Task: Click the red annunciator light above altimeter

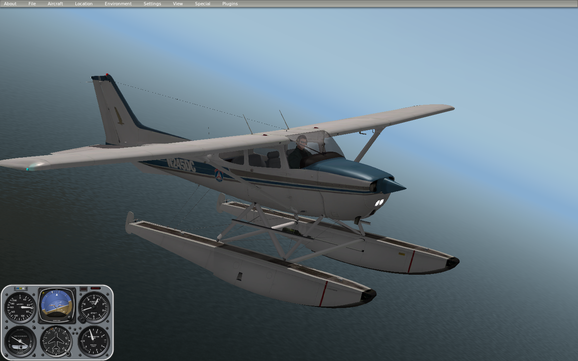Action: coord(95,288)
